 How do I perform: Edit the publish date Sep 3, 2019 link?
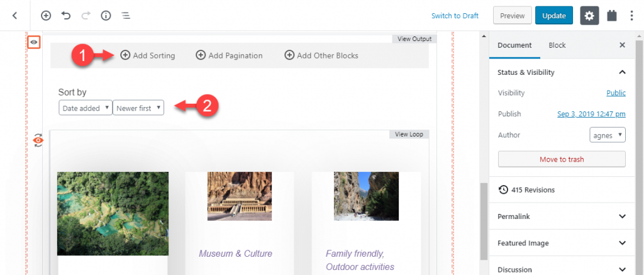pyautogui.click(x=591, y=114)
